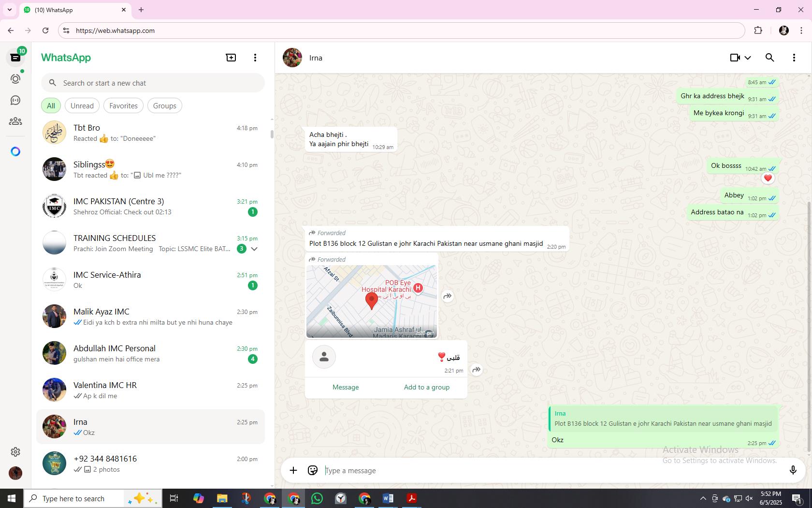Image resolution: width=812 pixels, height=508 pixels.
Task: Close the WhatsApp browser tab
Action: pos(124,10)
